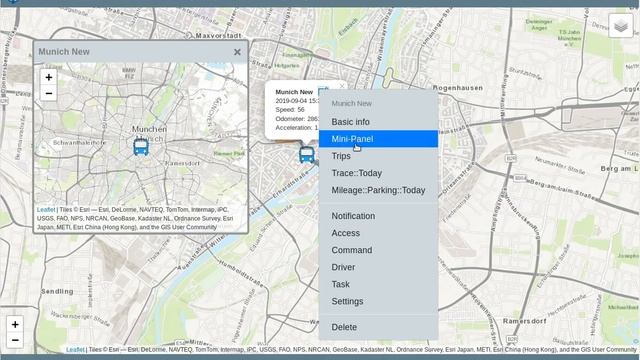Click bus marker on main map

tap(307, 155)
